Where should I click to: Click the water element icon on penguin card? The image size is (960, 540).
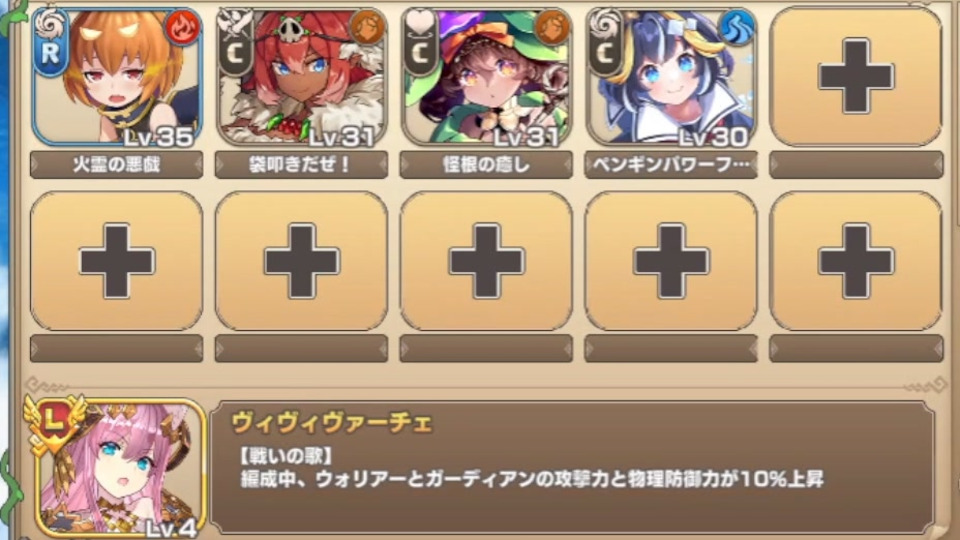click(737, 28)
